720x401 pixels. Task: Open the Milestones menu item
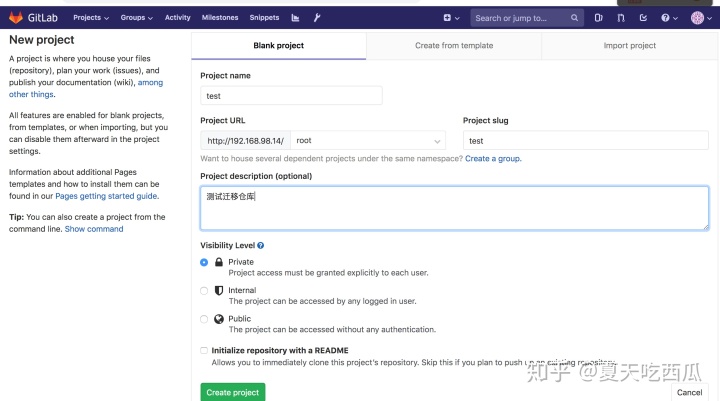220,17
